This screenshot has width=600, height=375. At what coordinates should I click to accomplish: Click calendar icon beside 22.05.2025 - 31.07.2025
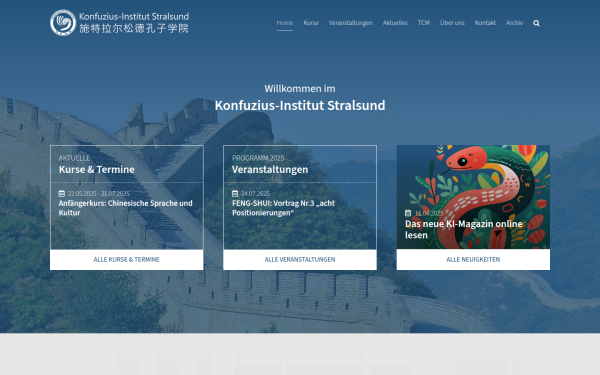point(62,194)
